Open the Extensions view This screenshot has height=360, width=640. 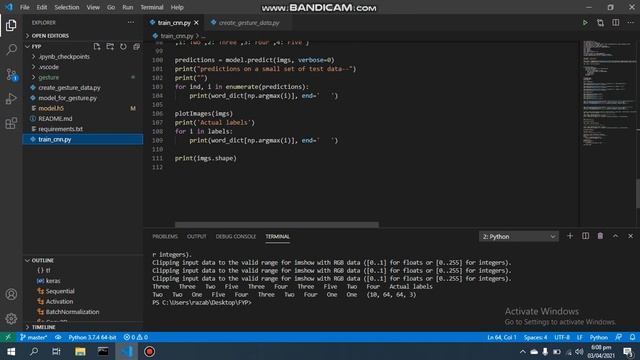[x=11, y=123]
